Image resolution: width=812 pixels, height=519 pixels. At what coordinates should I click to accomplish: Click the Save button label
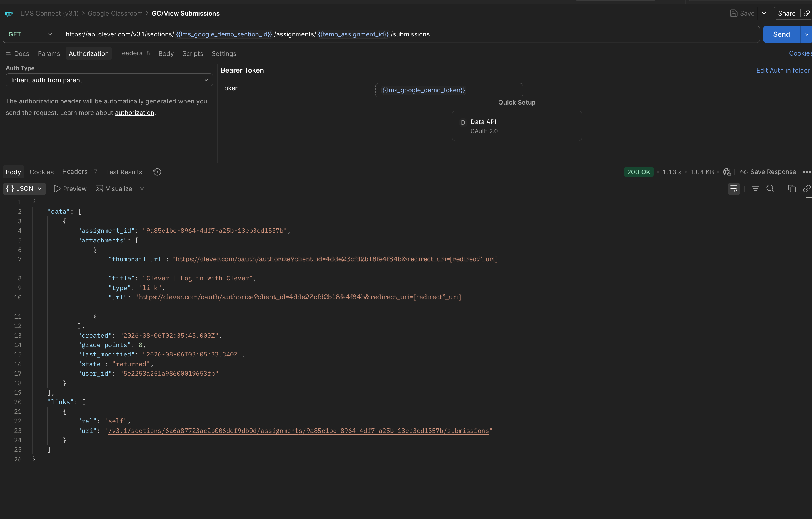(x=747, y=13)
